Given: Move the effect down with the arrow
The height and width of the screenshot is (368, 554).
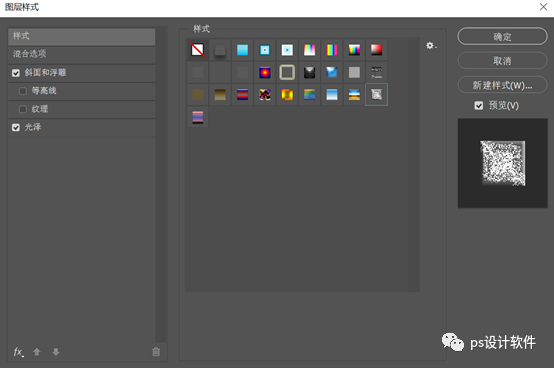Looking at the screenshot, I should (x=56, y=352).
